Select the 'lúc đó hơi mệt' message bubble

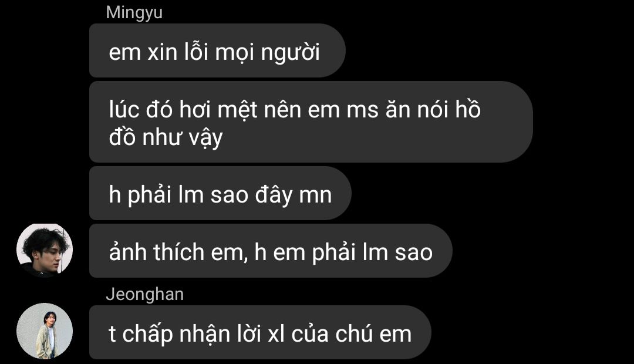[311, 122]
